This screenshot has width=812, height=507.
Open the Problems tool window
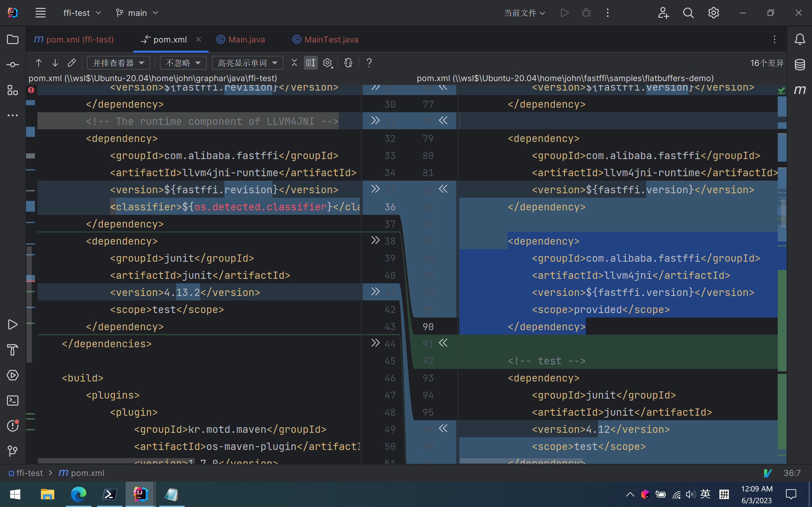click(x=12, y=426)
